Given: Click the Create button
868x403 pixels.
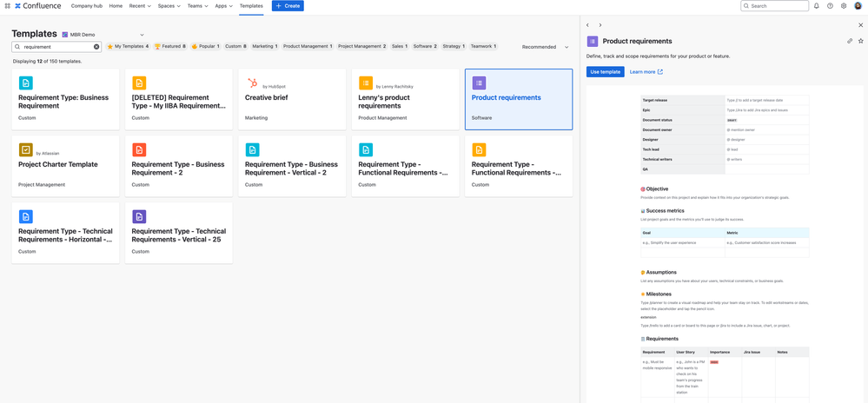Looking at the screenshot, I should click(x=288, y=5).
